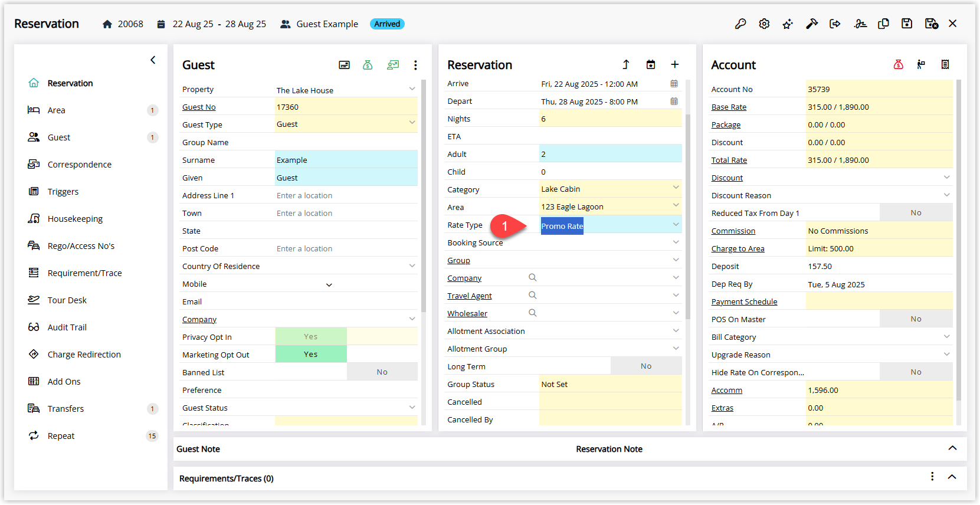Click the starred calendar icon in Reservation panel
The width and height of the screenshot is (980, 505).
tap(651, 64)
